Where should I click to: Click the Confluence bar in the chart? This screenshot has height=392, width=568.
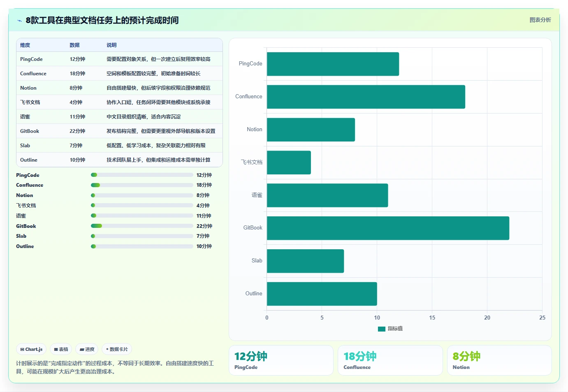tap(366, 97)
